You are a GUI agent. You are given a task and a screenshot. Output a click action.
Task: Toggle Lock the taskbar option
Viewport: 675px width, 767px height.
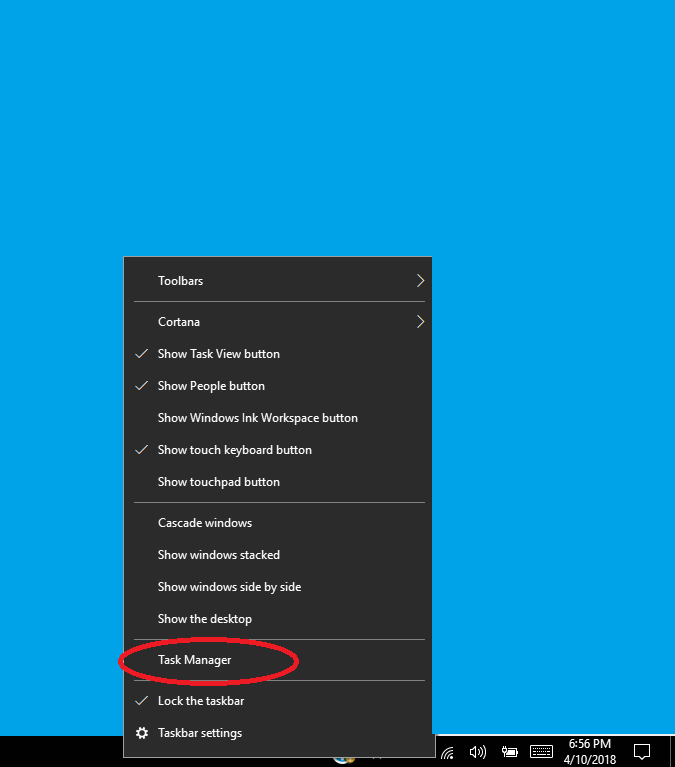point(277,701)
